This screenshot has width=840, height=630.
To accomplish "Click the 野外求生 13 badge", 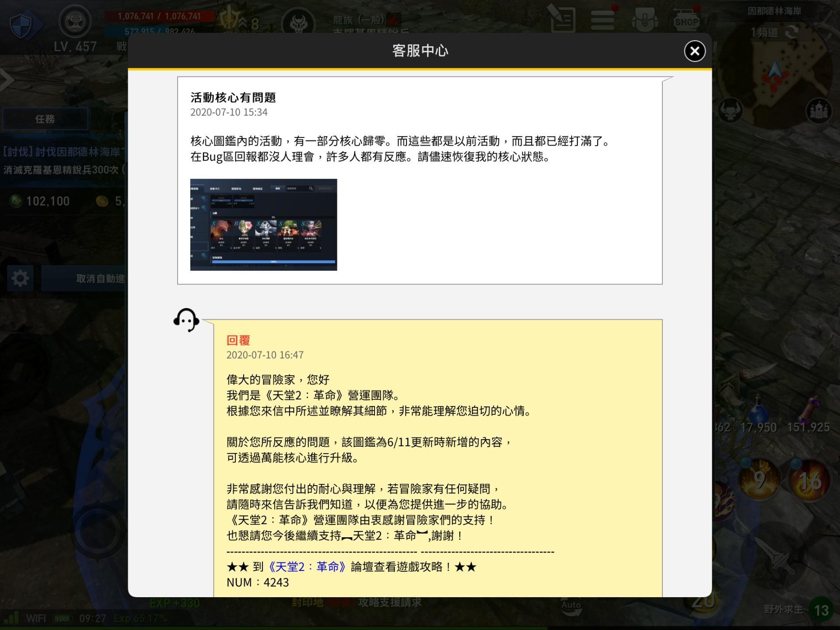I will tap(821, 610).
